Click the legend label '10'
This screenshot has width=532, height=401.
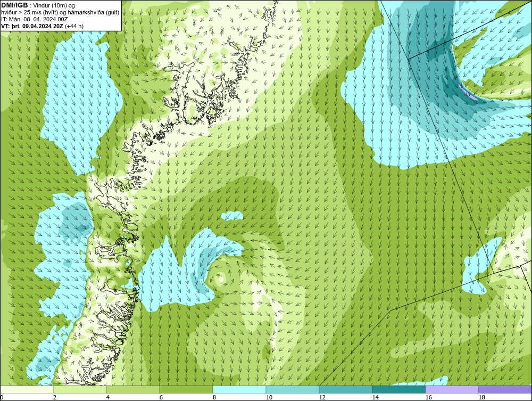[269, 397]
